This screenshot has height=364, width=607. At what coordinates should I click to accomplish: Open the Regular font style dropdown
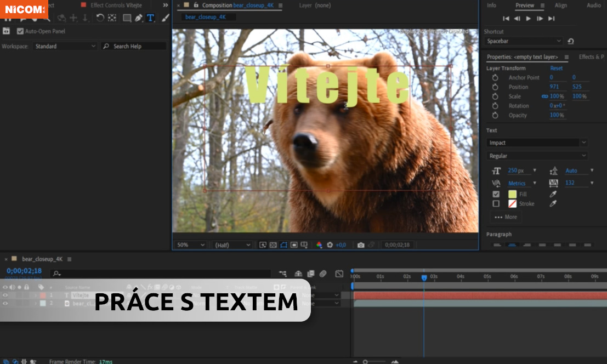tap(537, 156)
